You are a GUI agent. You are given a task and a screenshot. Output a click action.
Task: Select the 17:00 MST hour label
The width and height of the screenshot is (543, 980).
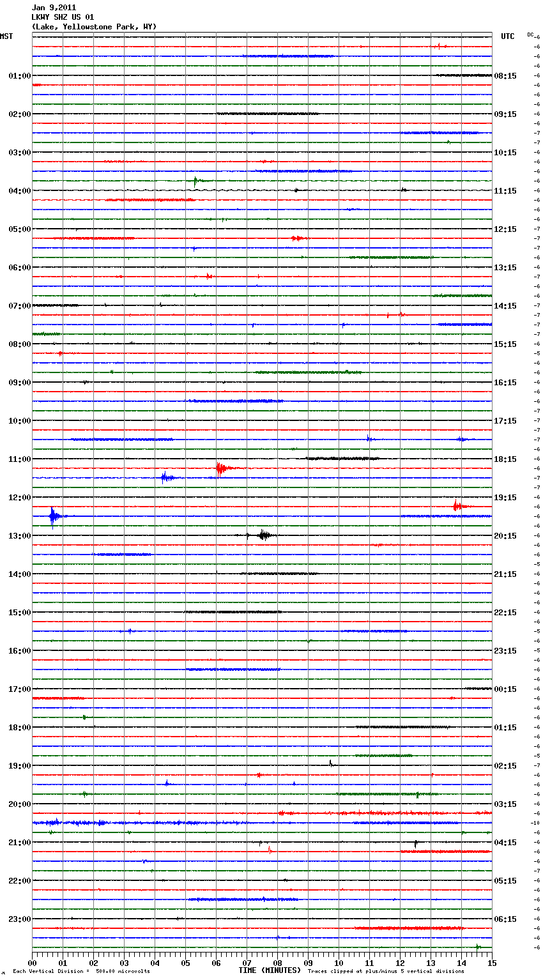pos(20,689)
